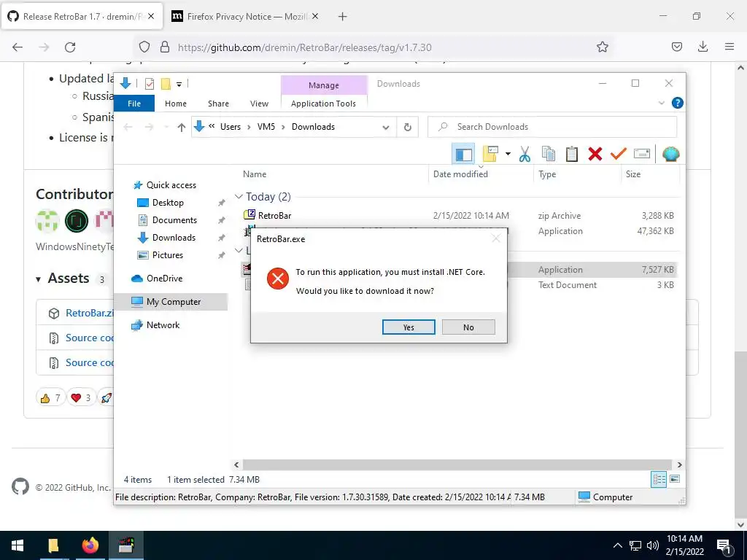
Task: Click No in the RetroBar.exe dialog
Action: click(x=468, y=327)
